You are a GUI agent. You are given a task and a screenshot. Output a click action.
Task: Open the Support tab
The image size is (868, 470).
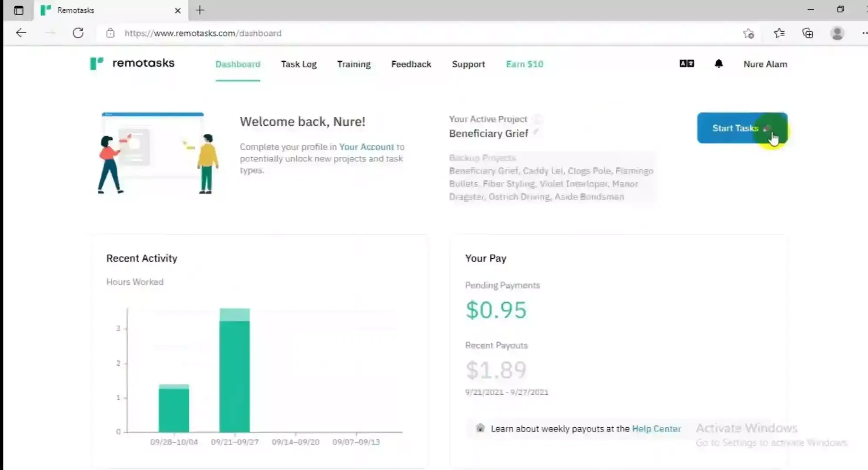click(468, 64)
